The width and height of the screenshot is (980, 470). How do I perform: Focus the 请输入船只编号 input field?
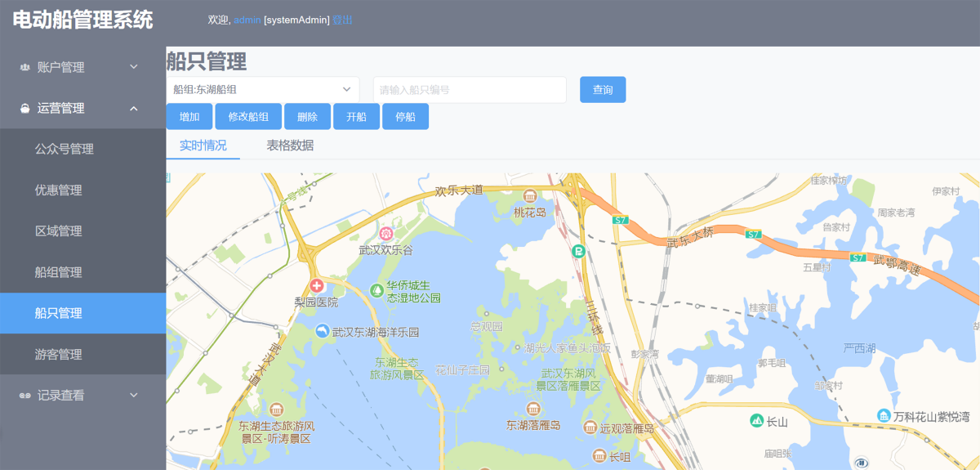pyautogui.click(x=470, y=90)
